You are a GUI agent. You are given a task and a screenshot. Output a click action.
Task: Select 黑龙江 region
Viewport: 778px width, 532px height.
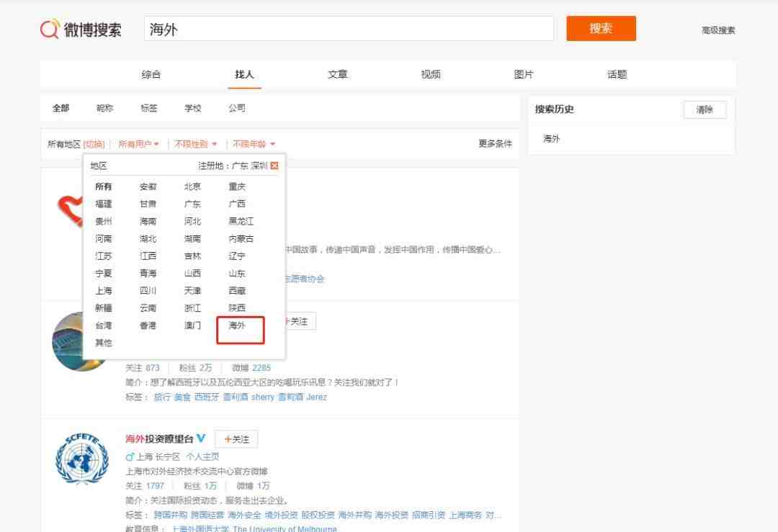point(241,221)
